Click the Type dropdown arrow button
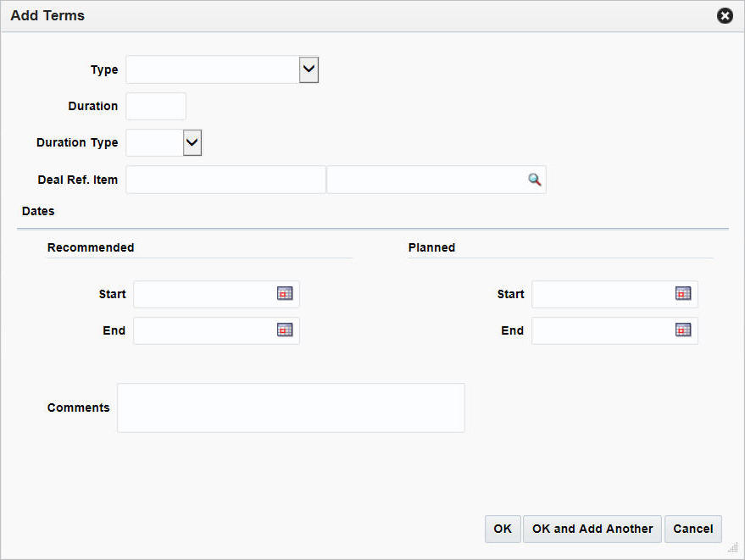The image size is (745, 560). pyautogui.click(x=308, y=69)
